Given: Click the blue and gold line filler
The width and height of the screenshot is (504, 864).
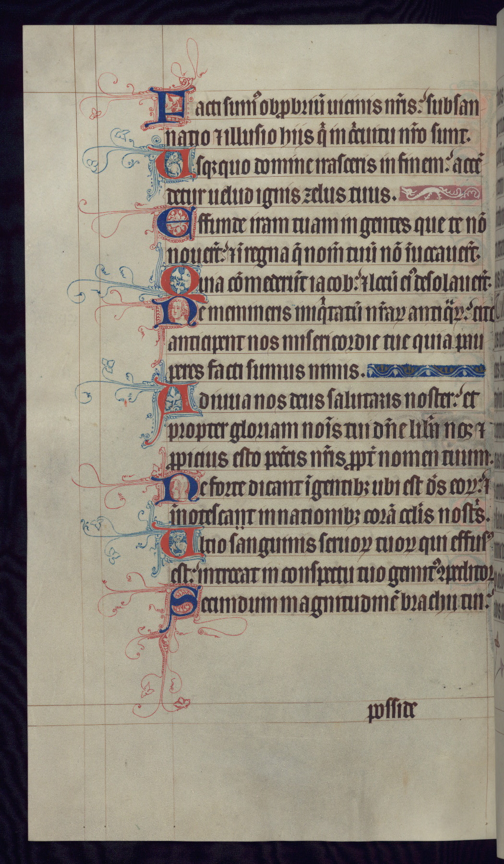Looking at the screenshot, I should coord(425,371).
